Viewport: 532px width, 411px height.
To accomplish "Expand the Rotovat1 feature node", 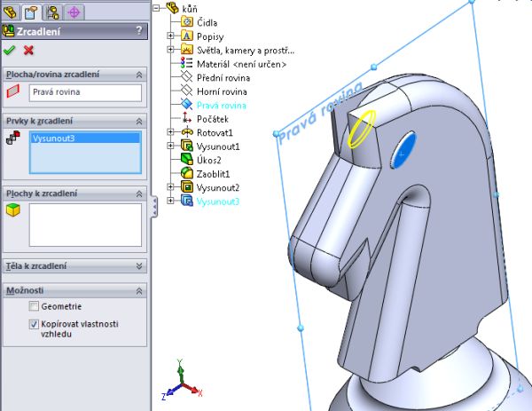I will pyautogui.click(x=171, y=132).
